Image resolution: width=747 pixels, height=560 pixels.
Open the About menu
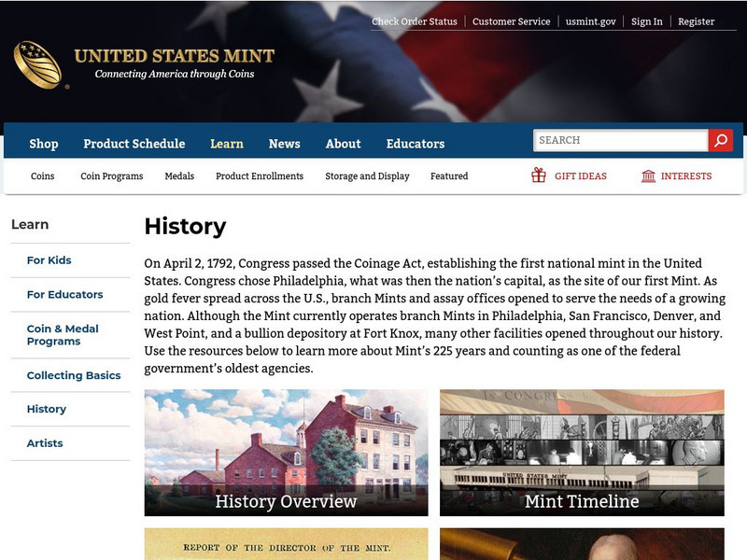pos(343,144)
